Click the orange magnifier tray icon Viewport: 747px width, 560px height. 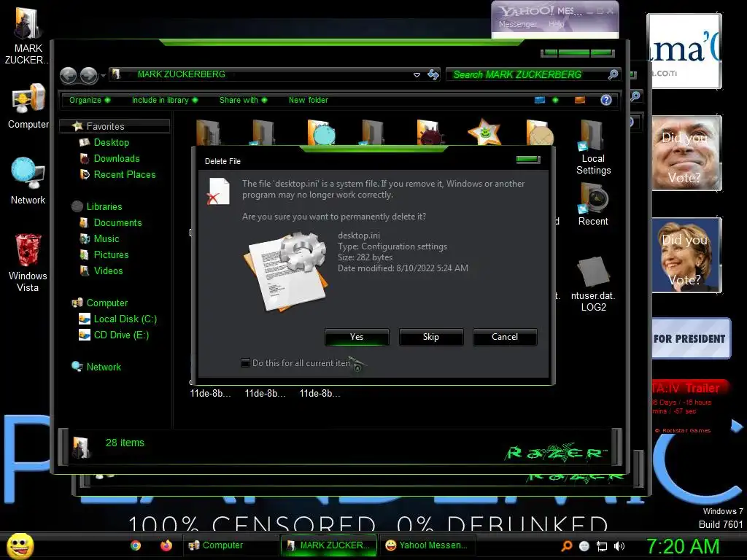click(566, 546)
